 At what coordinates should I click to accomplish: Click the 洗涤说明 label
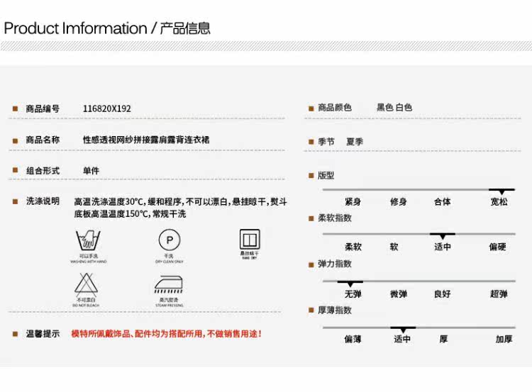point(43,201)
